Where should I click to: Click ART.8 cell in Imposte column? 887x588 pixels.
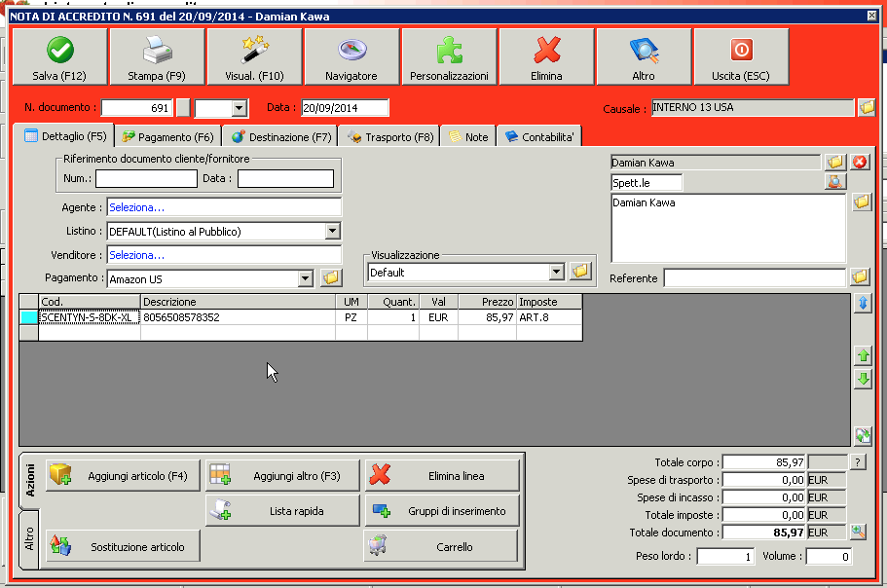(549, 317)
